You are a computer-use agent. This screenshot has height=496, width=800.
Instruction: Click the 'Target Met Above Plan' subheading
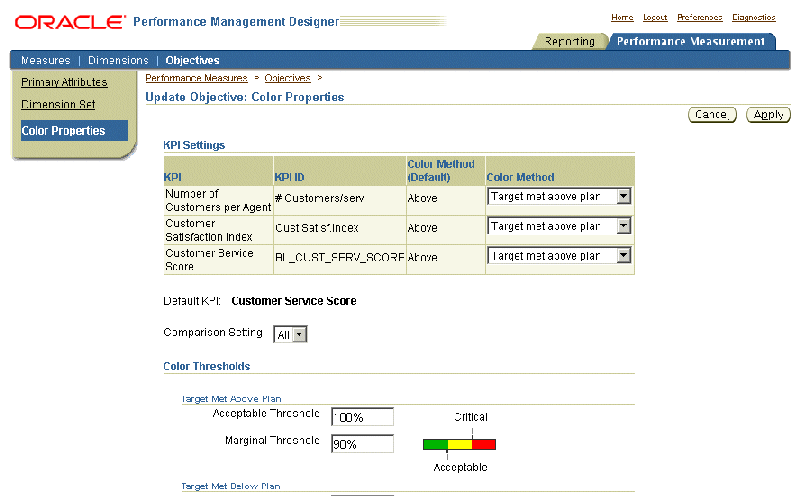point(231,399)
